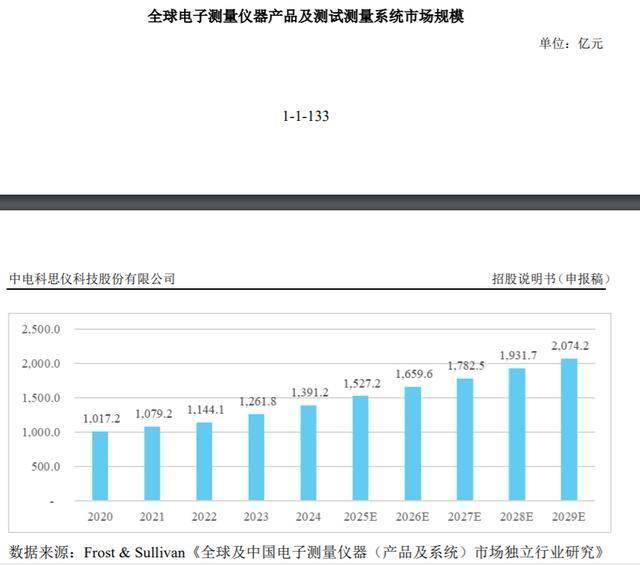This screenshot has height=566, width=640.
Task: Click the 2,074.2 data label
Action: click(571, 346)
